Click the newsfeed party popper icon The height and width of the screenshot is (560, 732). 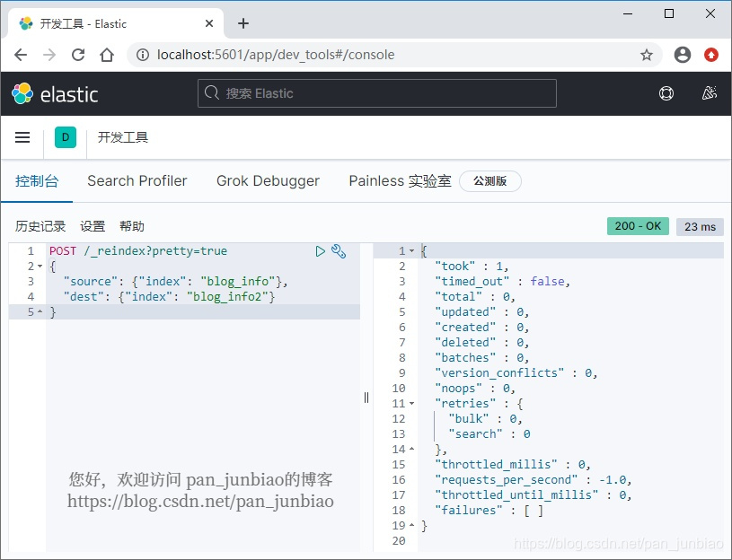709,93
